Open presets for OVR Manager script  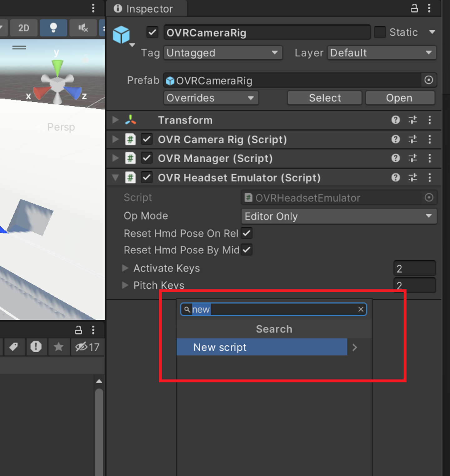413,158
